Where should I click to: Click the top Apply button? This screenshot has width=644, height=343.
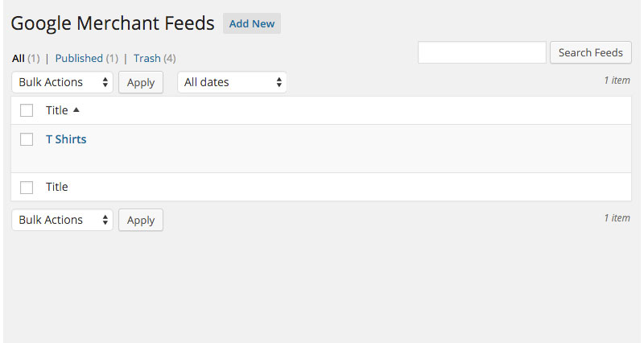[141, 83]
